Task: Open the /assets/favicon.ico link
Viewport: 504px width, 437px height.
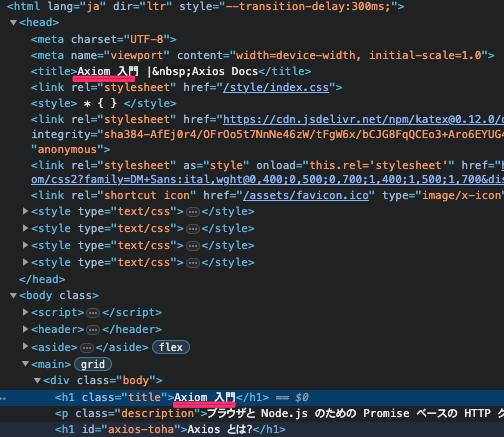Action: click(x=306, y=195)
